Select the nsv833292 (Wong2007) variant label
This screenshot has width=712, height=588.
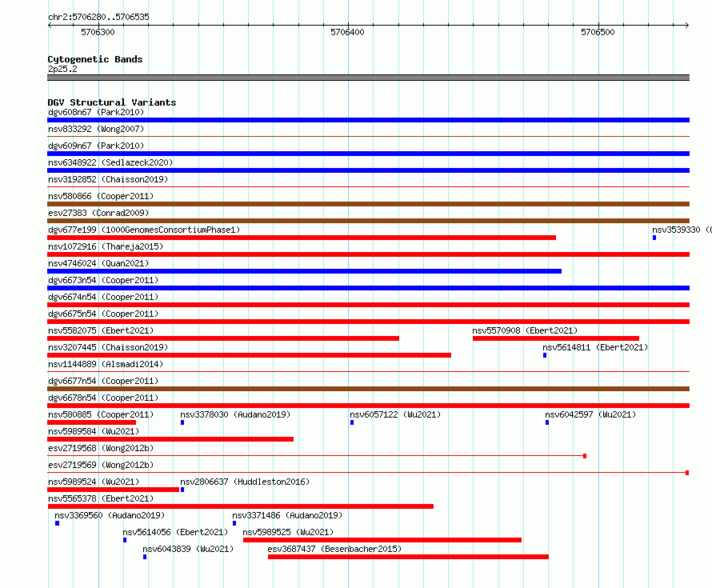click(x=96, y=129)
